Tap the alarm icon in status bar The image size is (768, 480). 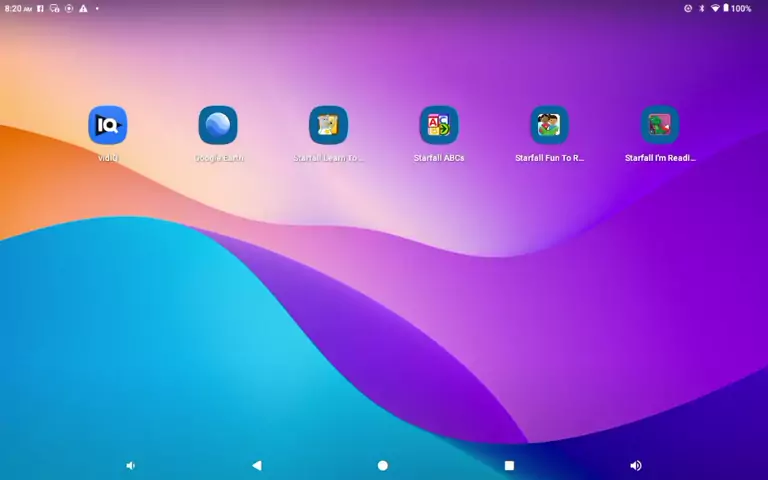pyautogui.click(x=688, y=8)
